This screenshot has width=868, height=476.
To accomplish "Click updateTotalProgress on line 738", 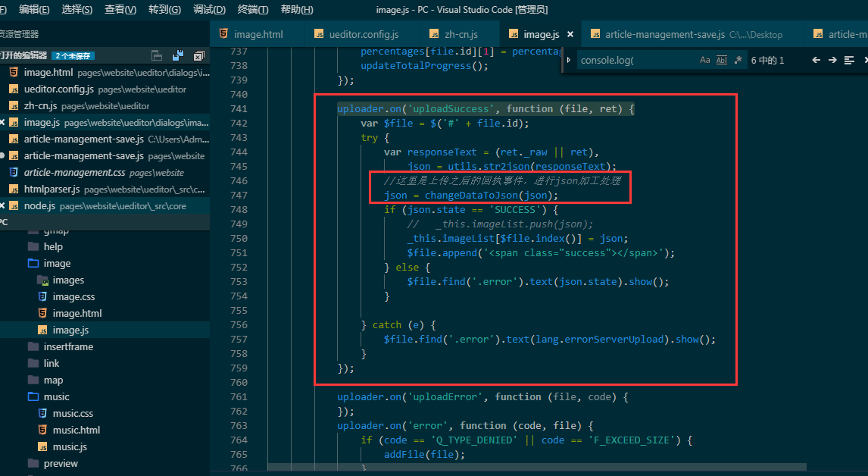I will tap(416, 65).
